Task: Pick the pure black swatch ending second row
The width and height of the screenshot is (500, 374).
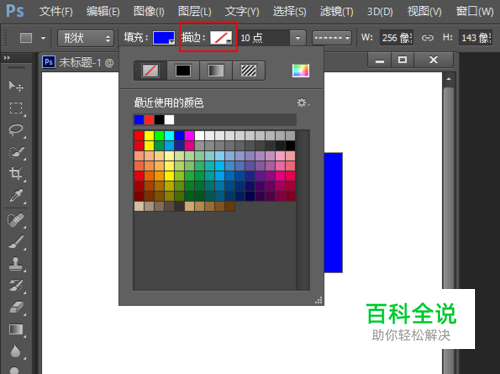Action: [x=290, y=145]
